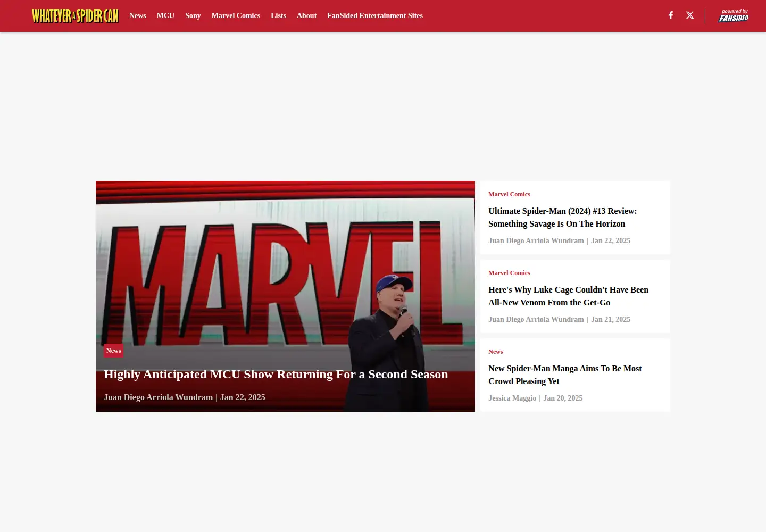Click Jan 22, 2025 date on featured story
Screen dimensions: 766x532
pyautogui.click(x=243, y=397)
